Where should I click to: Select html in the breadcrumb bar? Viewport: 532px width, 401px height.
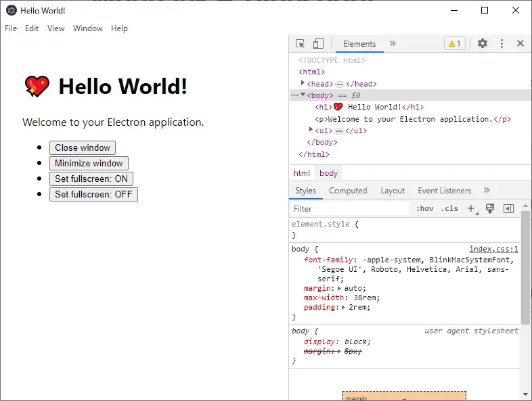302,173
